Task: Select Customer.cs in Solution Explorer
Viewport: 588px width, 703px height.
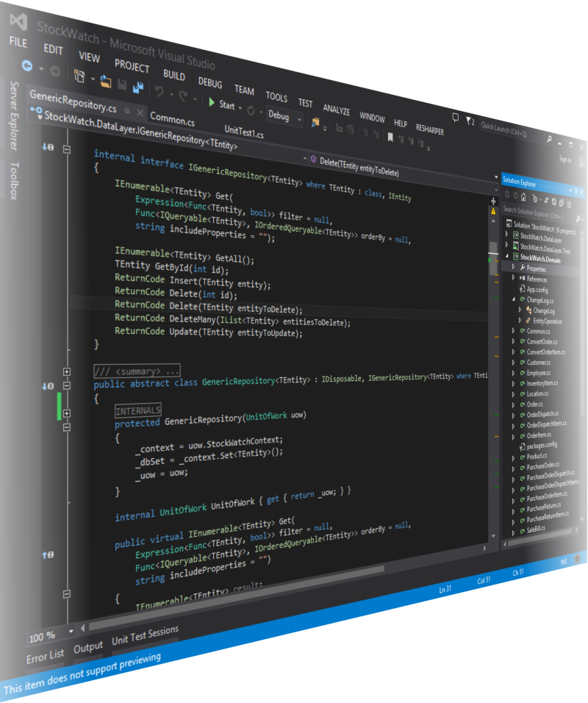Action: click(538, 363)
